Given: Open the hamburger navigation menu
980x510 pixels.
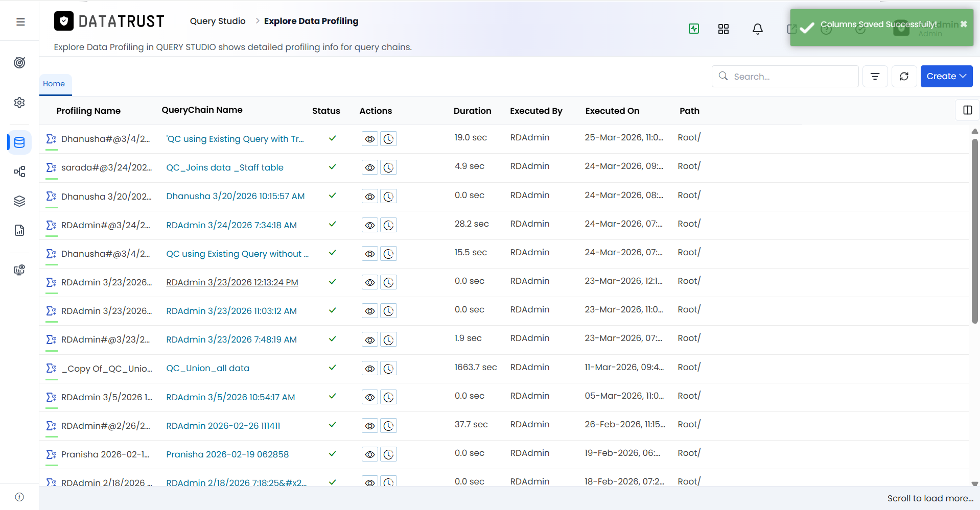Looking at the screenshot, I should click(20, 22).
